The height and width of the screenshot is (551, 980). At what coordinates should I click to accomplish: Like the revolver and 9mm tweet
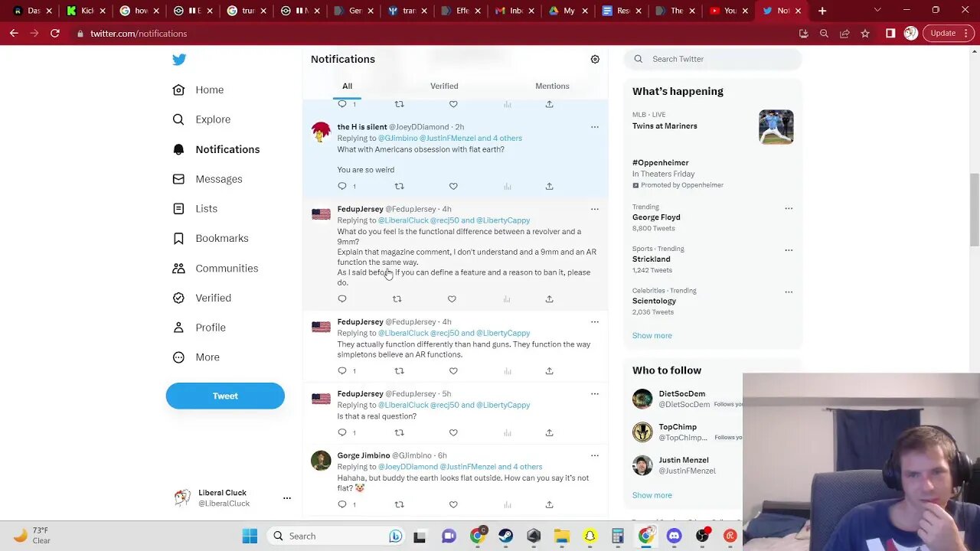click(x=452, y=299)
